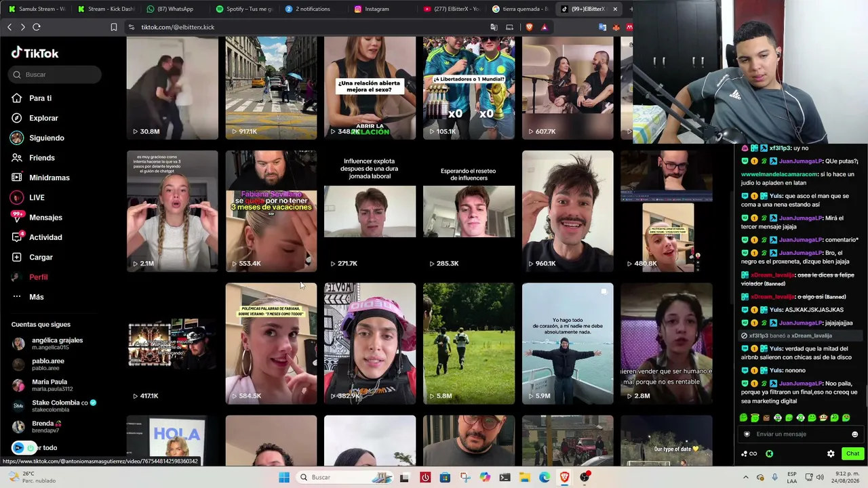This screenshot has height=488, width=868.
Task: Open the new tab plus button
Action: [x=631, y=9]
